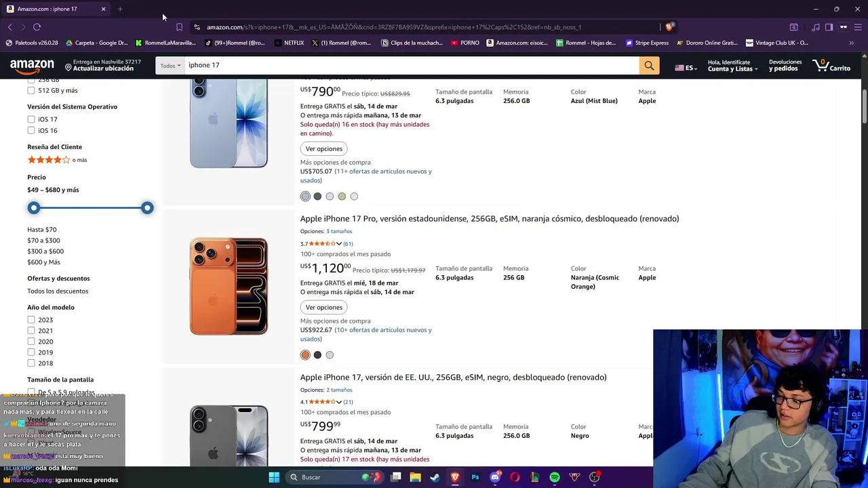The width and height of the screenshot is (868, 488).
Task: Check the 2019 model year box
Action: [x=31, y=352]
